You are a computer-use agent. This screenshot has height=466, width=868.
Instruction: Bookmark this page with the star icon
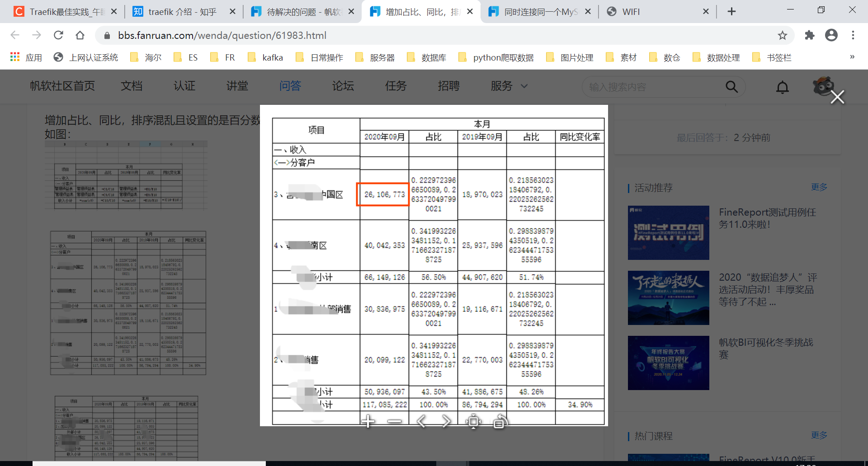tap(783, 35)
